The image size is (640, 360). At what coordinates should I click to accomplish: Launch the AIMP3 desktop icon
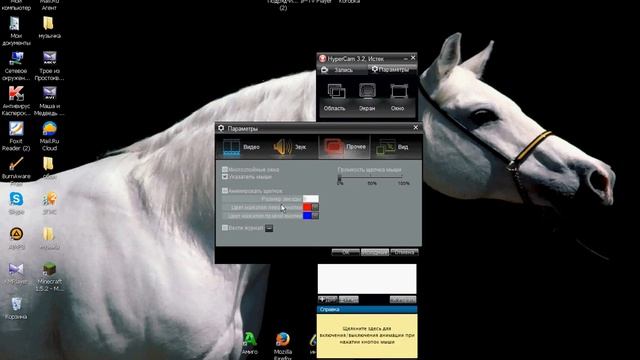16,238
